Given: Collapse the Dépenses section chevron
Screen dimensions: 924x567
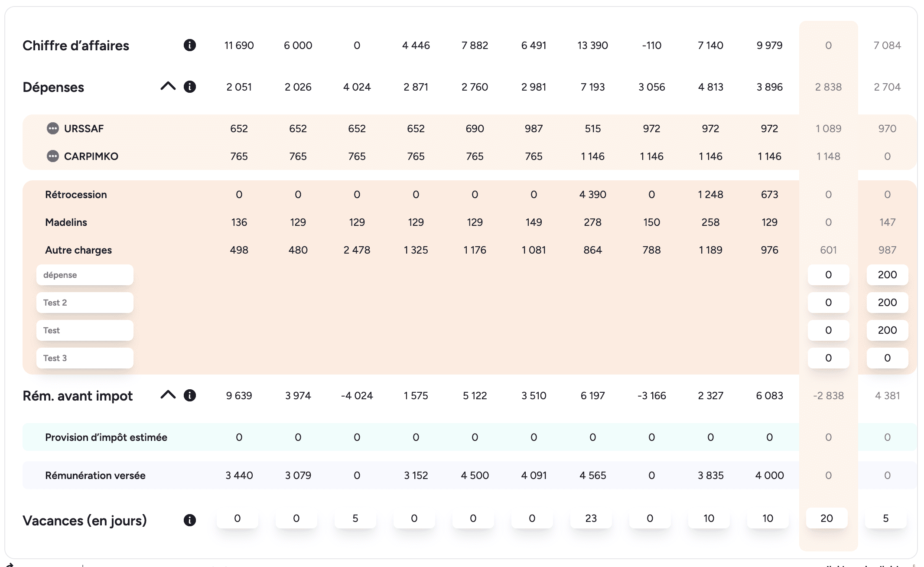Looking at the screenshot, I should click(x=168, y=86).
